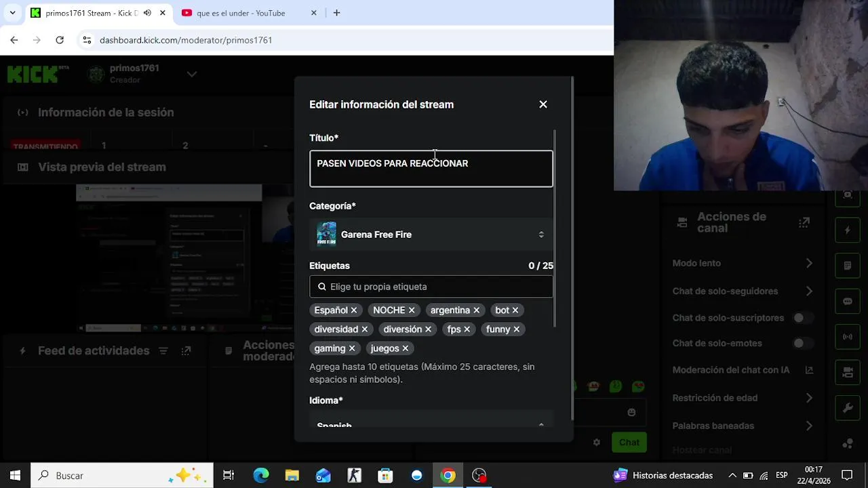The width and height of the screenshot is (868, 488).
Task: Filter the Feed de actividades list
Action: pyautogui.click(x=163, y=351)
